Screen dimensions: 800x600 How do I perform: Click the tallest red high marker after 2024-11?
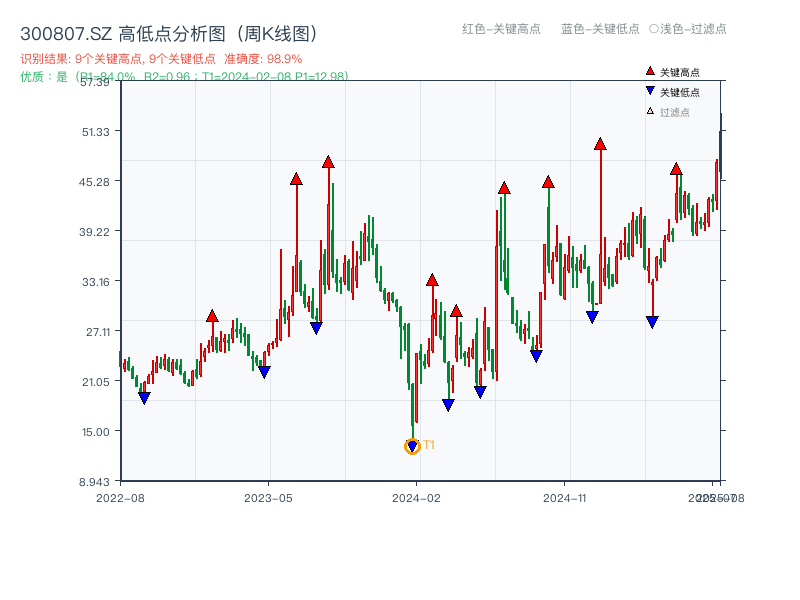(600, 144)
